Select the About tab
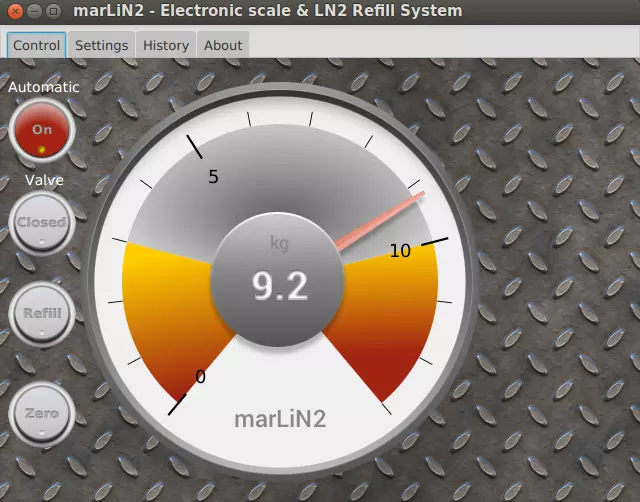640x502 pixels. (x=223, y=45)
